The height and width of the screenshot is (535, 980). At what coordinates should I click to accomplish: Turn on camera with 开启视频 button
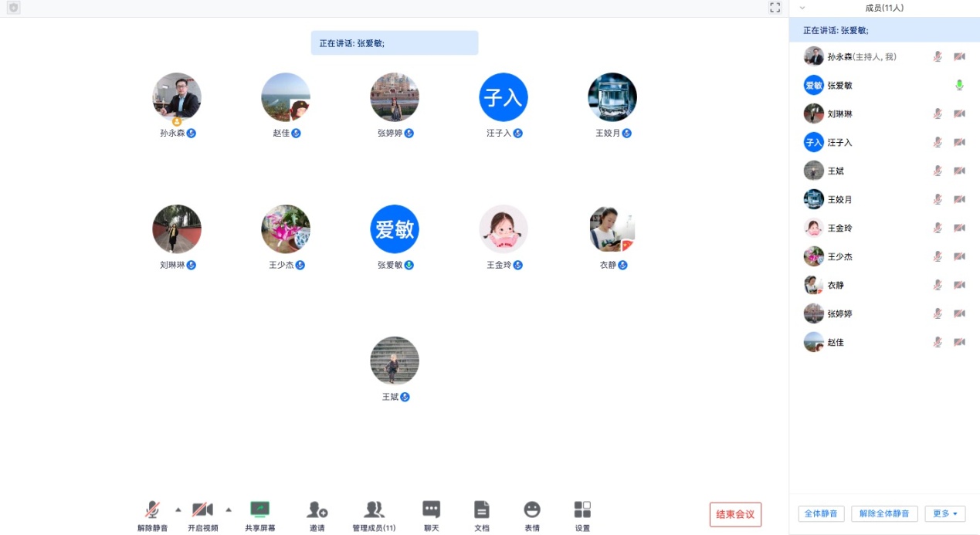[202, 510]
